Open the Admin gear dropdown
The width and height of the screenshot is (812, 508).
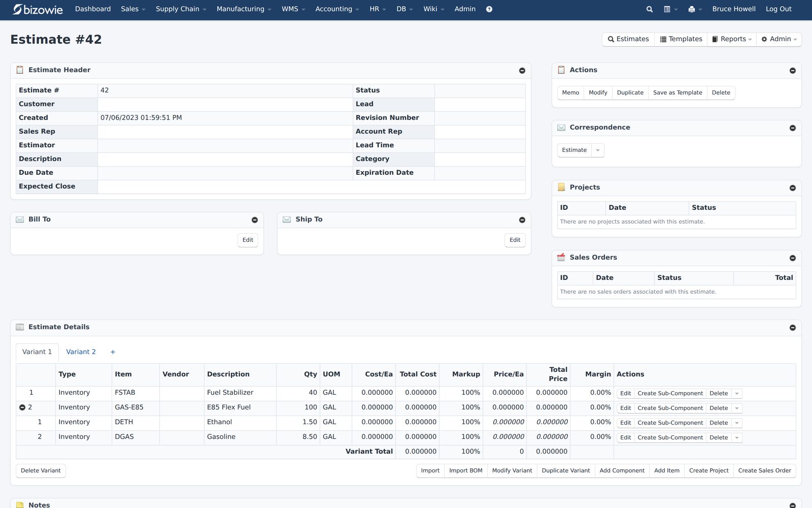pos(779,39)
